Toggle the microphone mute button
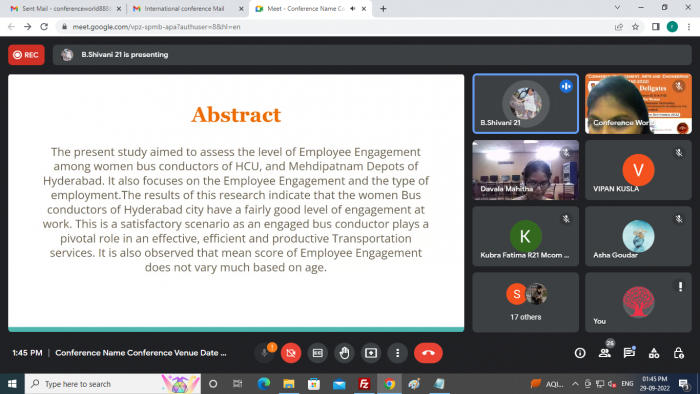 click(264, 353)
